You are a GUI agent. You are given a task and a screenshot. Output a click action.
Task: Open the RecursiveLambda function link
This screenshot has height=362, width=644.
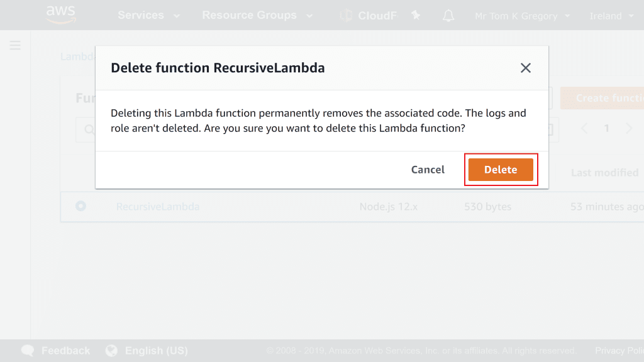(158, 207)
